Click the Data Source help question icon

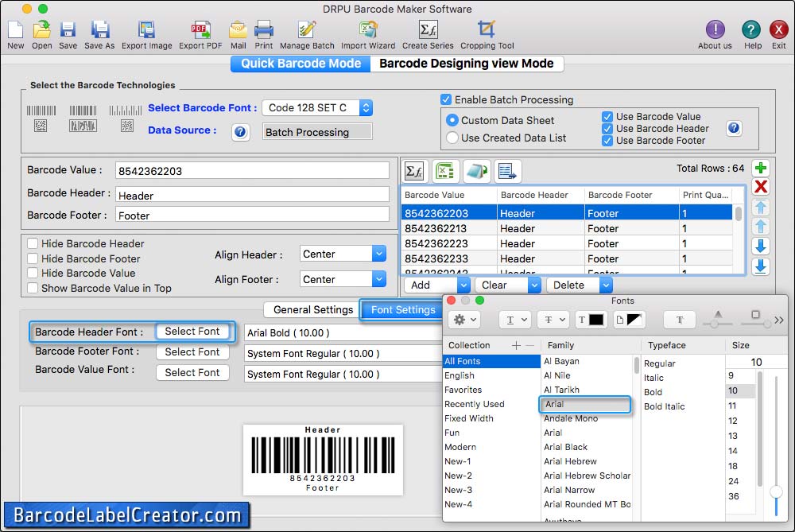(x=240, y=132)
